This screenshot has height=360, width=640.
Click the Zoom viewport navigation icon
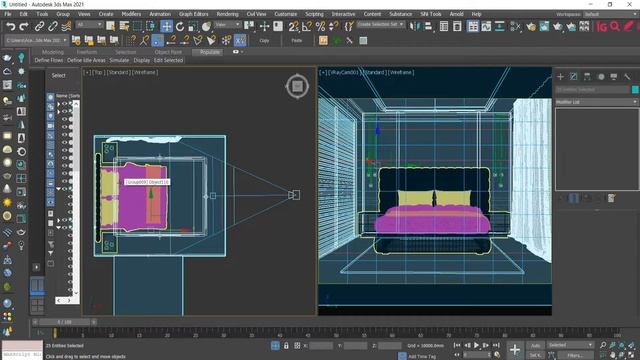pyautogui.click(x=603, y=345)
